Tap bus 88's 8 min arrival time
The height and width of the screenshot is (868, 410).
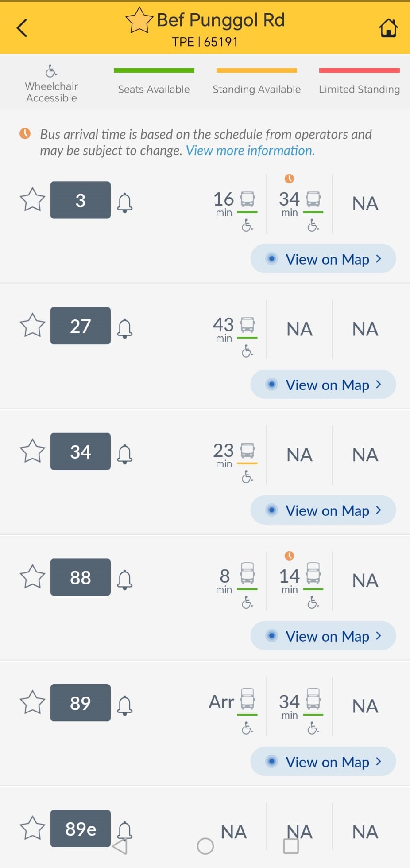(x=225, y=580)
